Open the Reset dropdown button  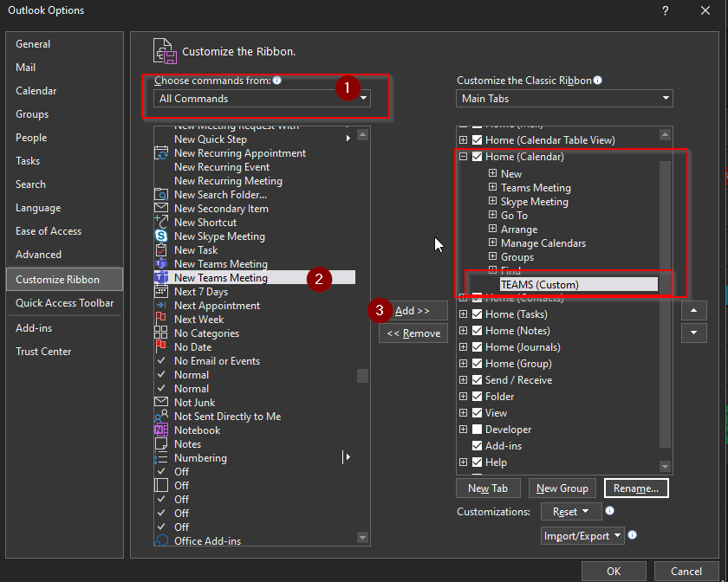571,512
